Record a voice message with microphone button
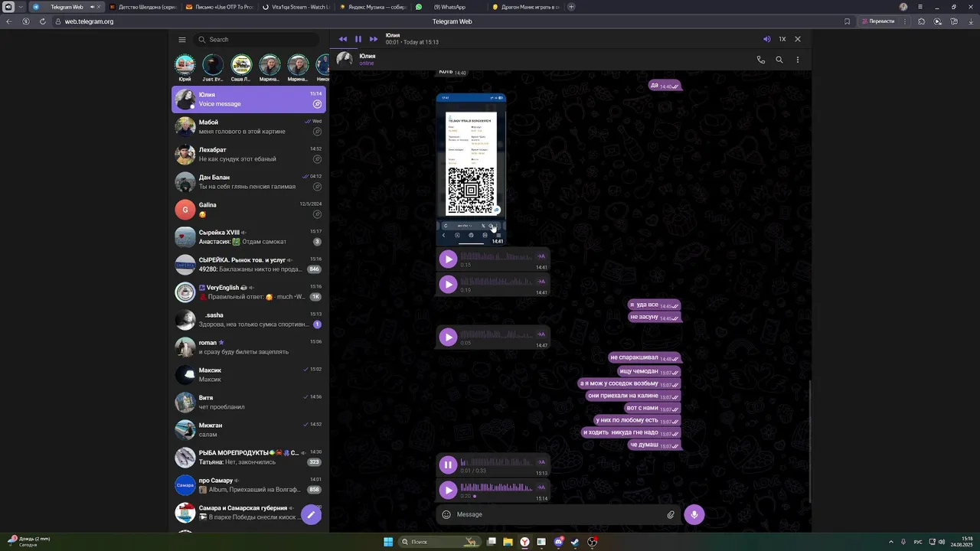Screen dimensions: 980x551 [x=694, y=514]
